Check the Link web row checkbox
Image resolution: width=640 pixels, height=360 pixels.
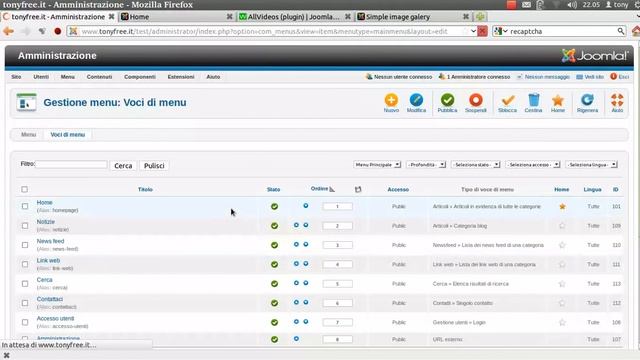coord(25,264)
